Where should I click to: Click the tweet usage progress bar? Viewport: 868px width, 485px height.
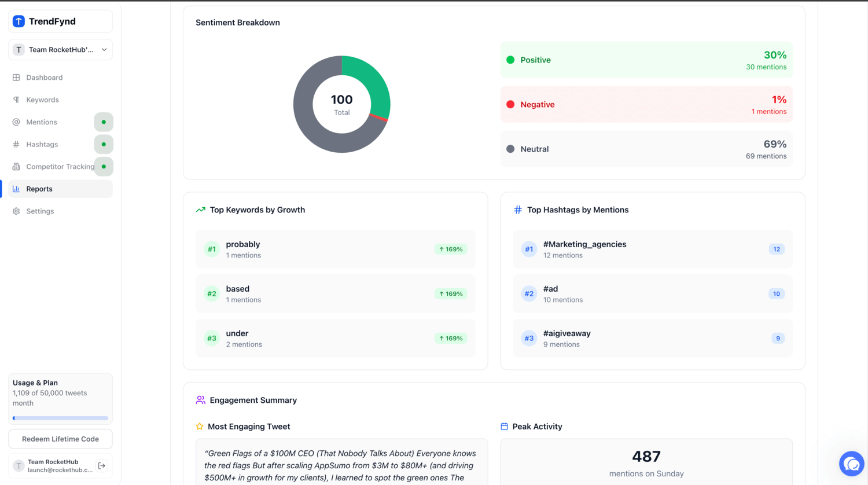(x=61, y=418)
